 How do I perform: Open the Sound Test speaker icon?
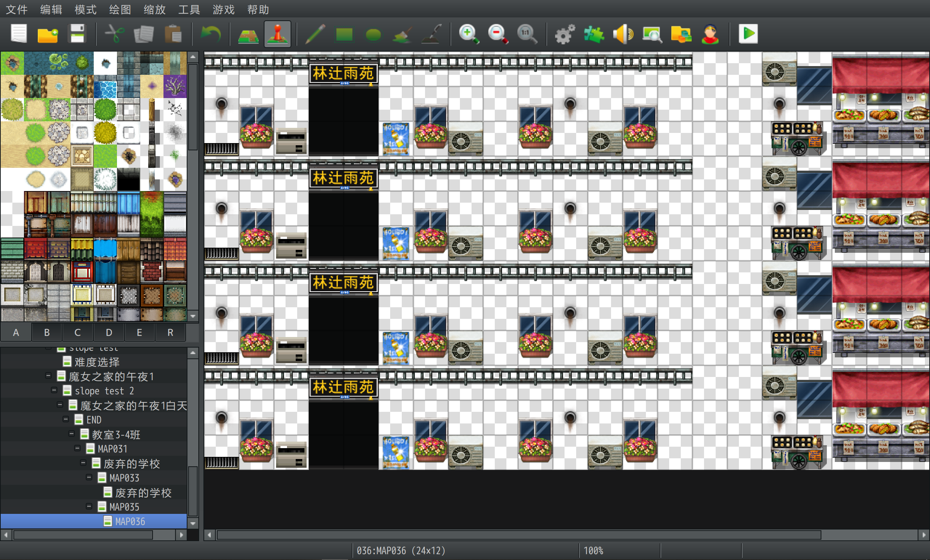pyautogui.click(x=623, y=34)
